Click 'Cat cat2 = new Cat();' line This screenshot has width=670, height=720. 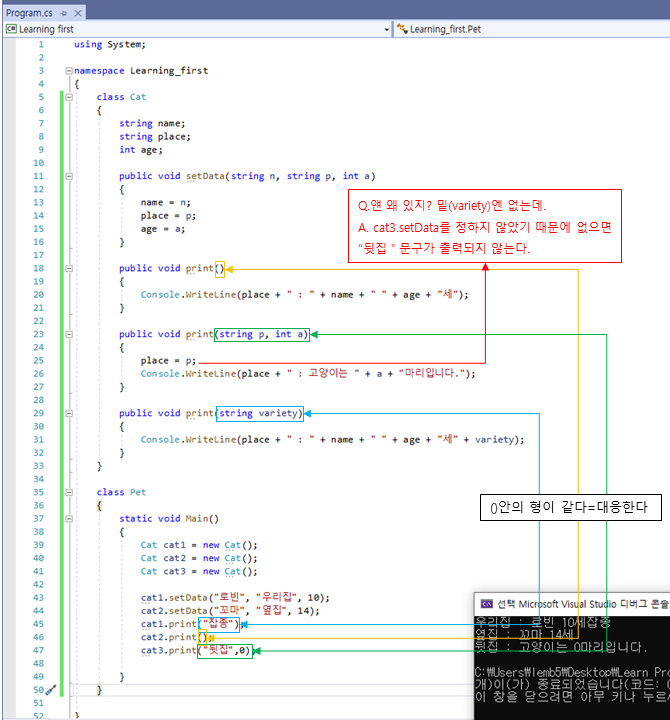click(x=199, y=558)
